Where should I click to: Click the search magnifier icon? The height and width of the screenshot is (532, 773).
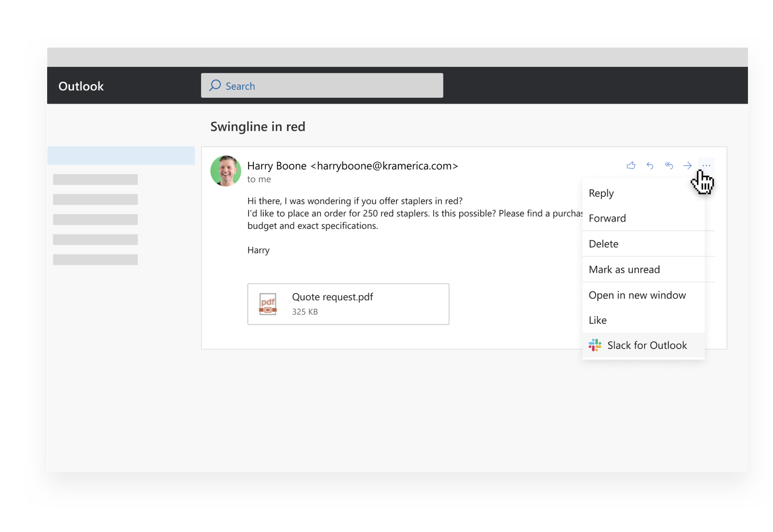215,85
